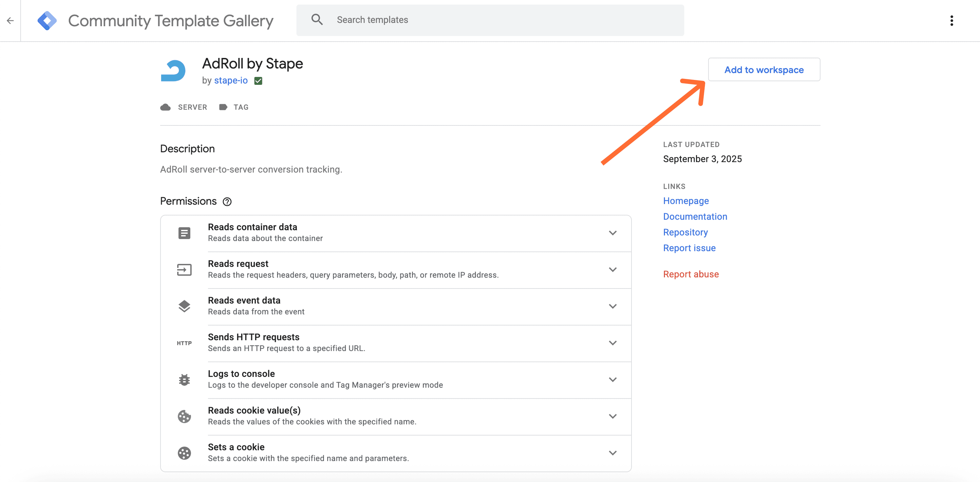Image resolution: width=980 pixels, height=482 pixels.
Task: Click the AdRoll by Stape title
Action: (x=253, y=64)
